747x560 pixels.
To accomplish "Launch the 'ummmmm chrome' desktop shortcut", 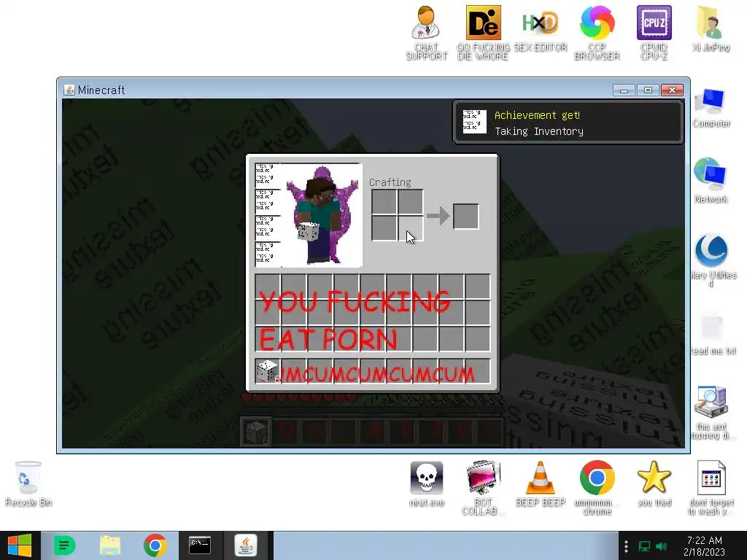I will point(597,488).
